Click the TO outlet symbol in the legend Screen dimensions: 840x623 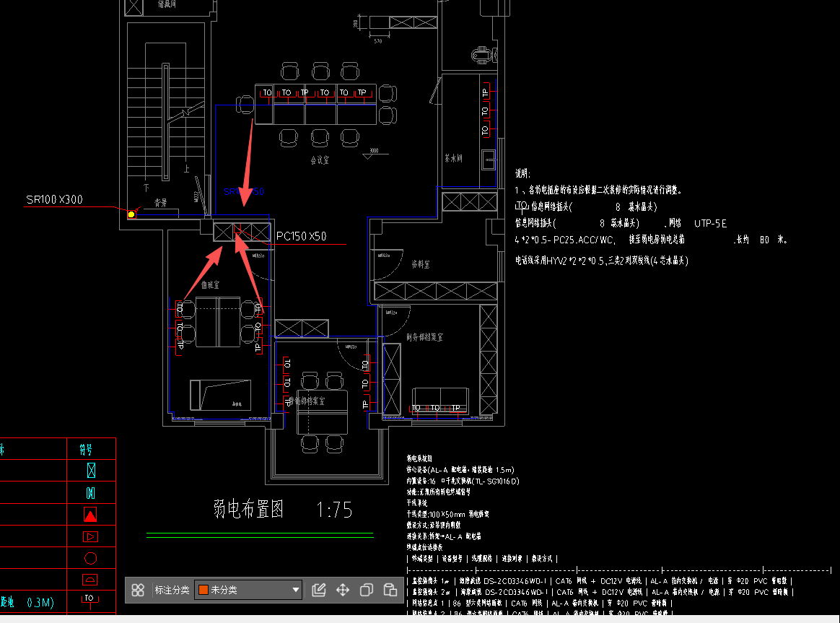[x=89, y=599]
